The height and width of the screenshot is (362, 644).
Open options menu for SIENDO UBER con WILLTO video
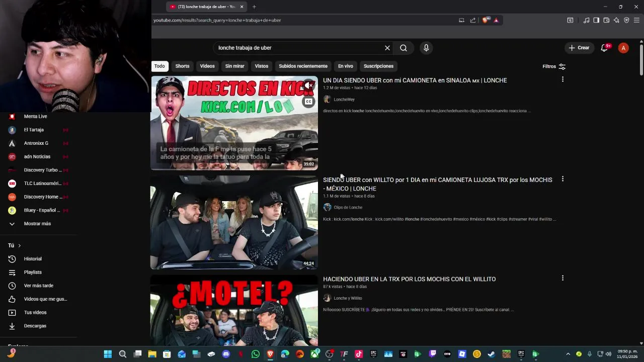[x=562, y=179]
